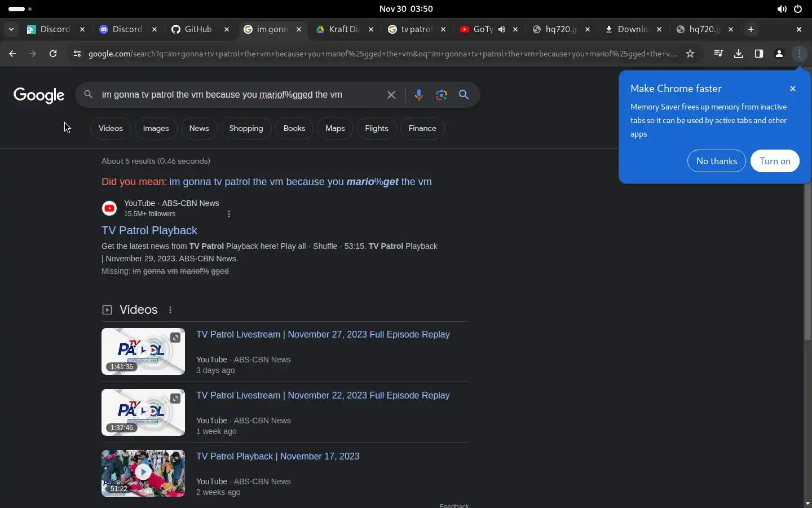The image size is (812, 508).
Task: Clear the Google search box text
Action: [391, 95]
